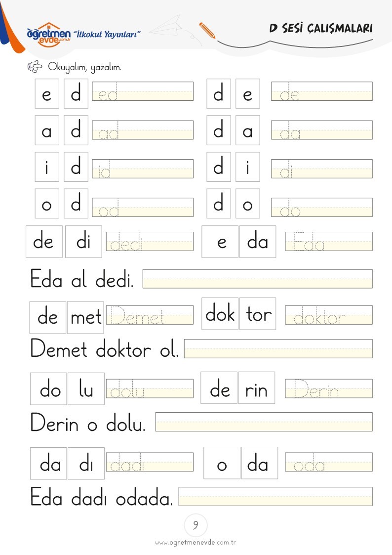Select the 'dok' syllable box
The image size is (392, 555).
[220, 314]
